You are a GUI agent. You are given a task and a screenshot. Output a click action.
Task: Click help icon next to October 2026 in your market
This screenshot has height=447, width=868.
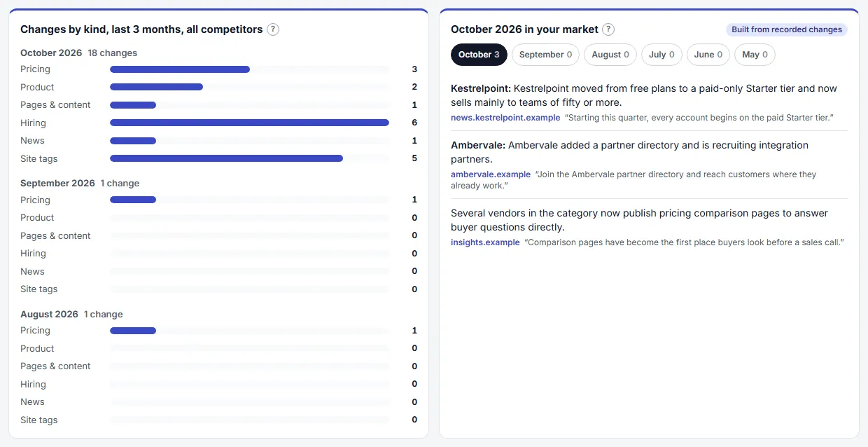(608, 29)
